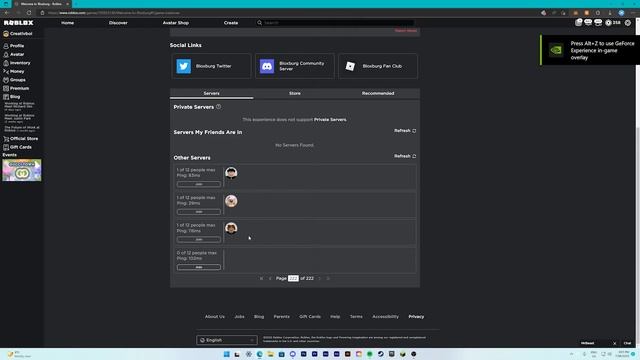Viewport: 640px width, 360px height.
Task: Open the Robux balance icon
Action: [x=609, y=23]
